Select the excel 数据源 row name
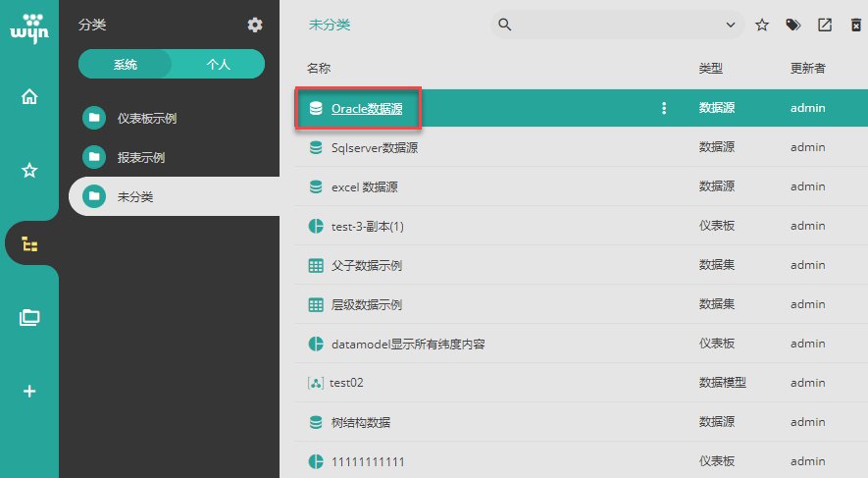The height and width of the screenshot is (478, 868). point(364,186)
